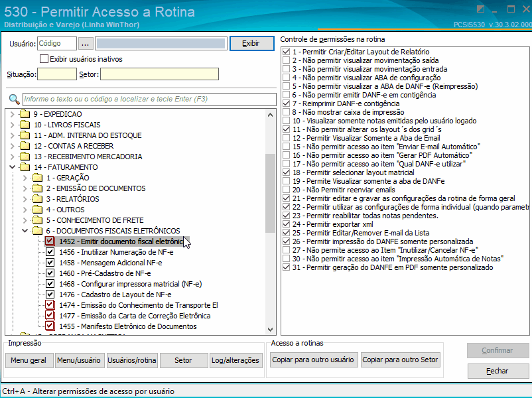This screenshot has height=398, width=532.
Task: Check permission 10 Visualizar somente notas emitidas
Action: [x=287, y=121]
